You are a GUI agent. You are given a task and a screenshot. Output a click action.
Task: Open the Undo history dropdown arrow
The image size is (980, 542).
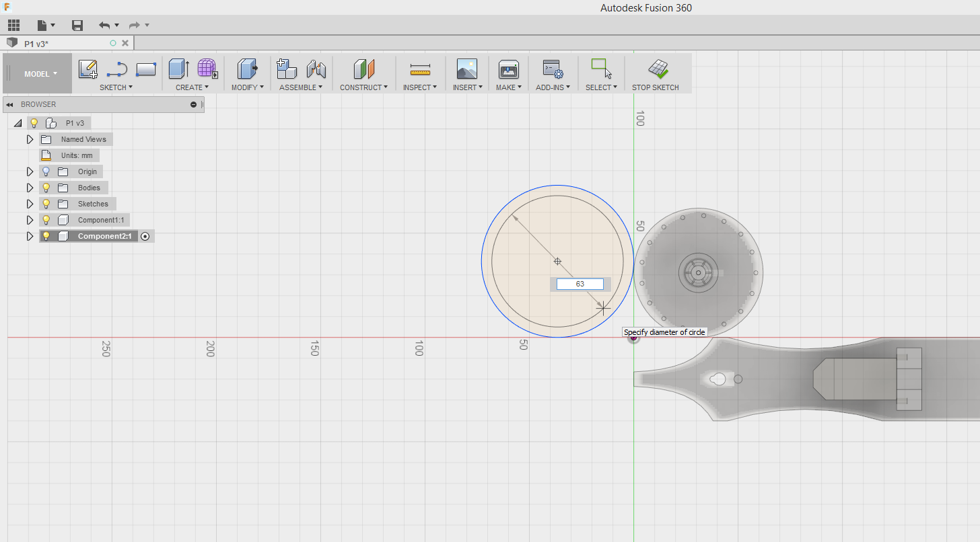click(117, 26)
